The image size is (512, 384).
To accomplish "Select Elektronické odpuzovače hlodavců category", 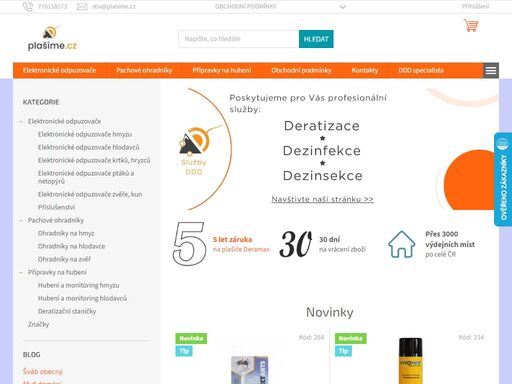I will [89, 147].
